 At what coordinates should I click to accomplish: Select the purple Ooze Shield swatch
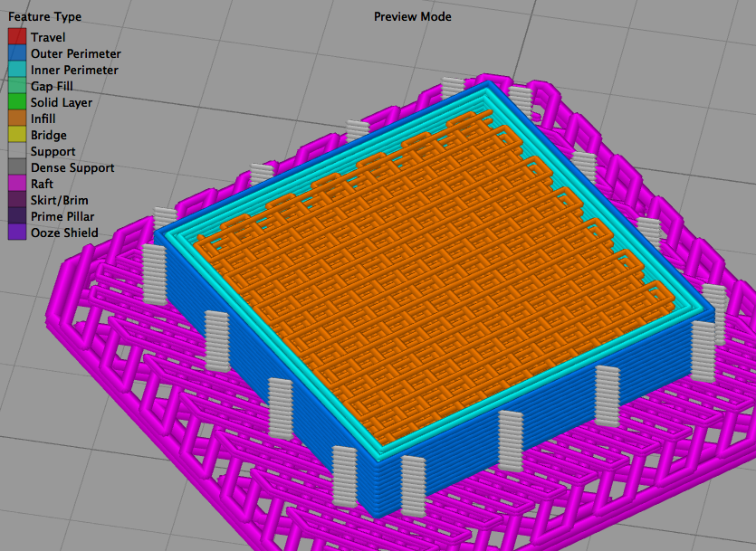click(17, 233)
